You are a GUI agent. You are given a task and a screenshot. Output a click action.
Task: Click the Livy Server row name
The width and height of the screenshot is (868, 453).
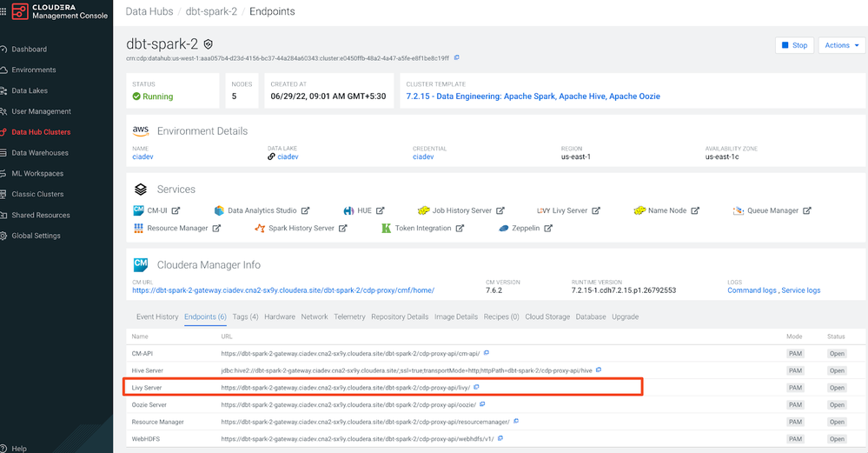(x=147, y=388)
